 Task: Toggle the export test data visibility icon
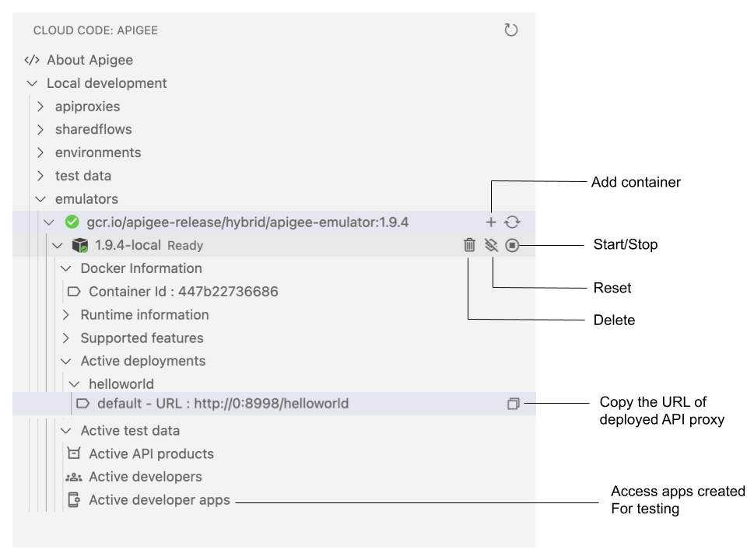pyautogui.click(x=491, y=244)
